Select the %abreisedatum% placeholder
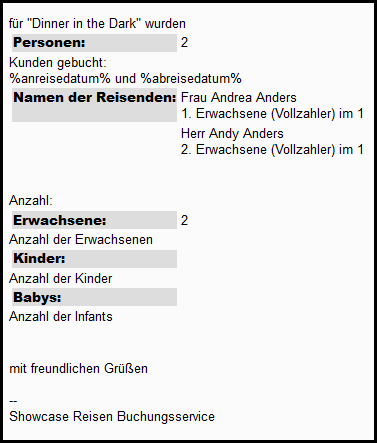This screenshot has width=377, height=443. 191,79
